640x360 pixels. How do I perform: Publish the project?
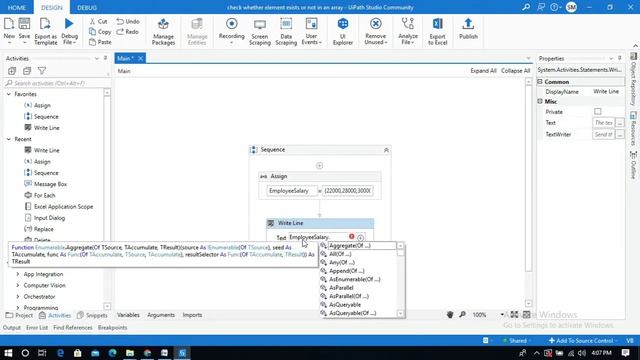click(x=468, y=29)
